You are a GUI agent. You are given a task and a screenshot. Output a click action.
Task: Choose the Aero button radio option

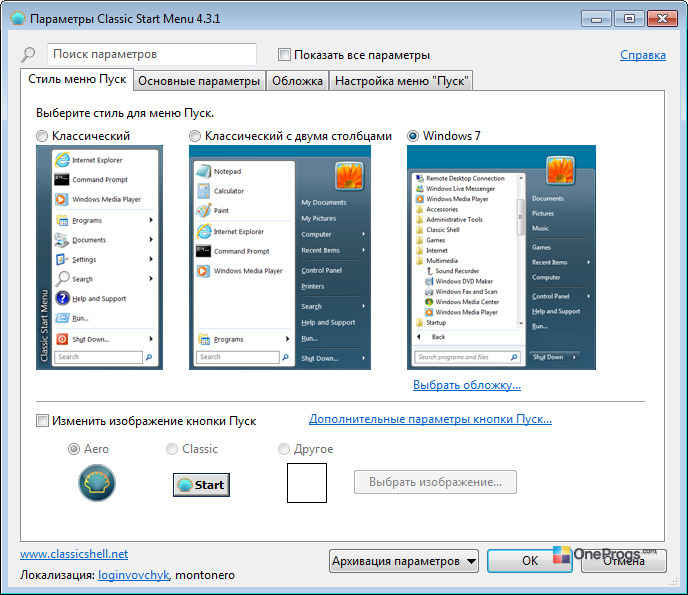click(74, 449)
